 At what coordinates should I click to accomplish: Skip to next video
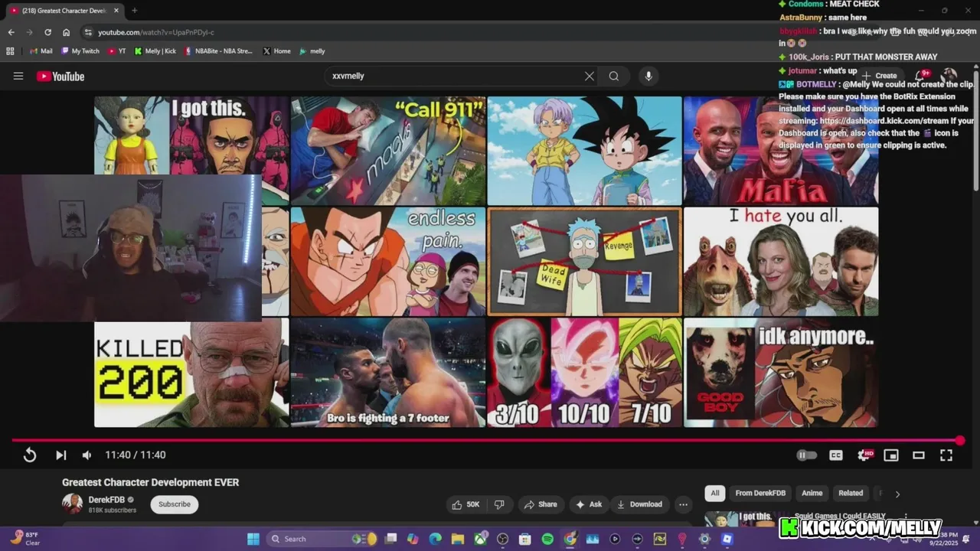pos(60,455)
